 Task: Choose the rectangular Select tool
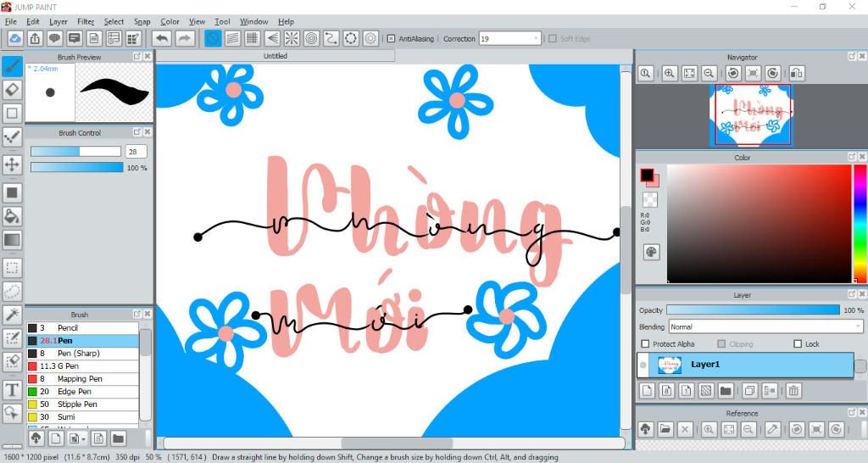coord(12,268)
